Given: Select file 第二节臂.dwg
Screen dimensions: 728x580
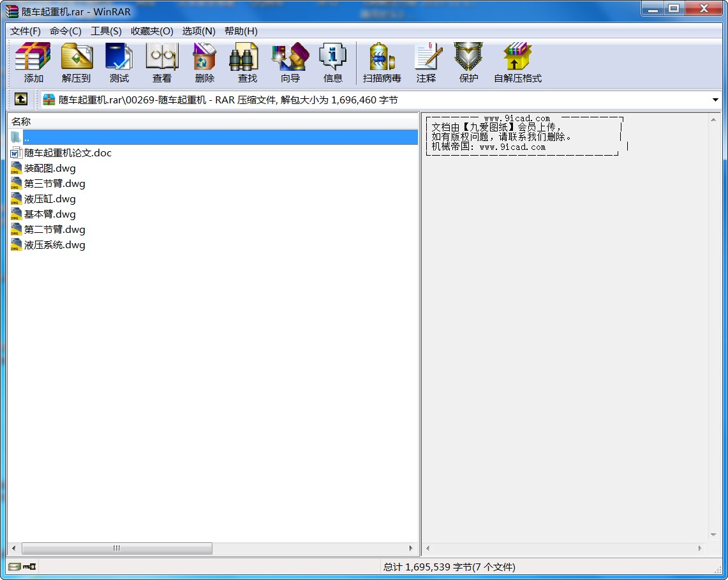Looking at the screenshot, I should tap(55, 230).
